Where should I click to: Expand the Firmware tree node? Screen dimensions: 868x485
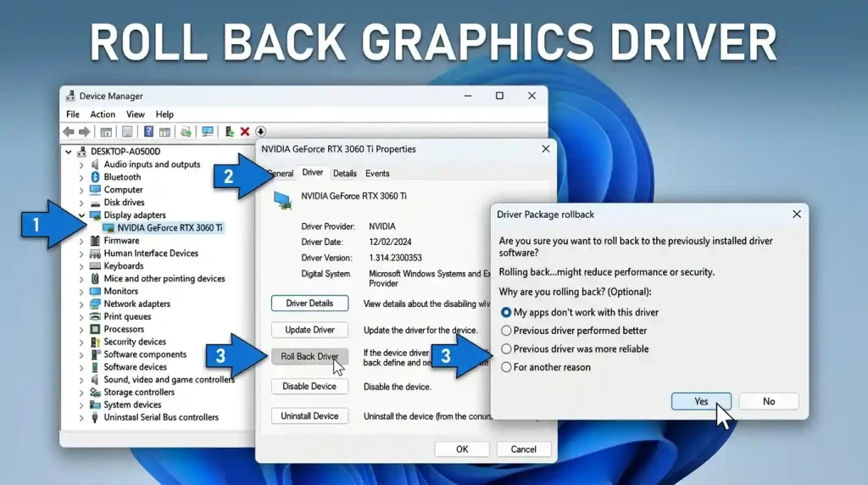pyautogui.click(x=81, y=241)
